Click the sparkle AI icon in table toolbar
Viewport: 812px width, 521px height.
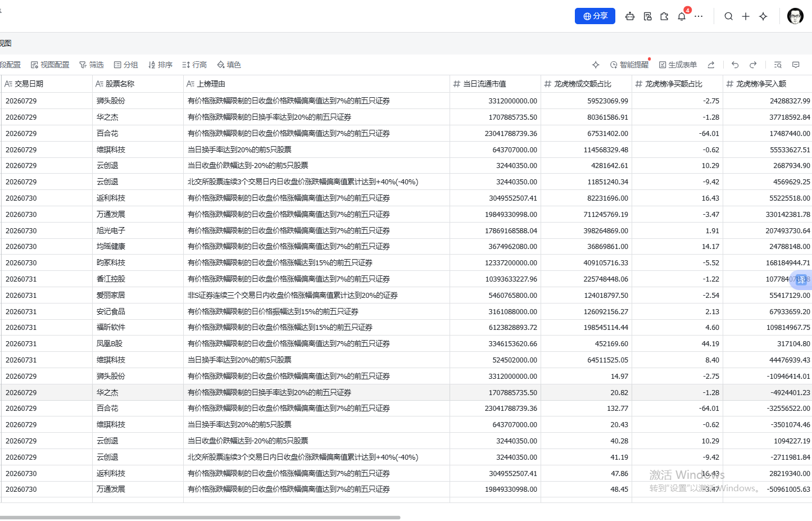tap(596, 65)
